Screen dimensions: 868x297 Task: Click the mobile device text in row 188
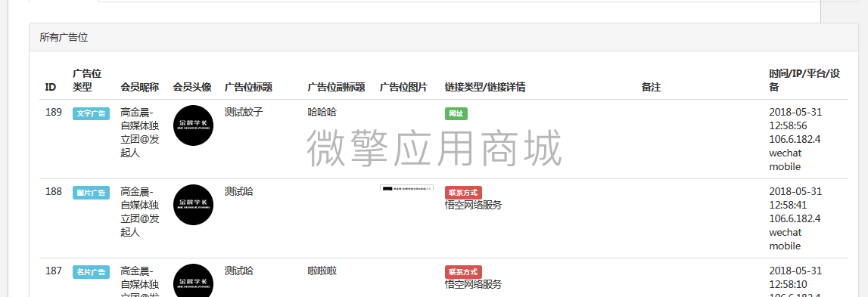tap(785, 246)
